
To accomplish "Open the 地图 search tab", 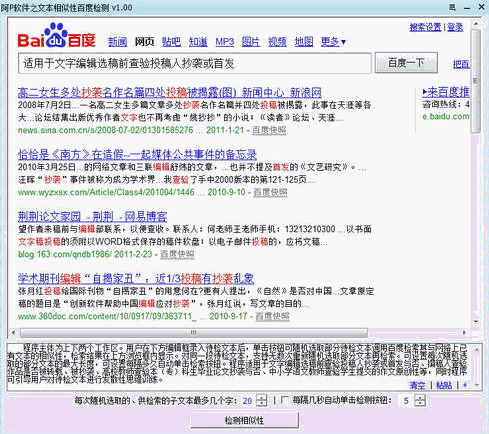I will (x=304, y=42).
